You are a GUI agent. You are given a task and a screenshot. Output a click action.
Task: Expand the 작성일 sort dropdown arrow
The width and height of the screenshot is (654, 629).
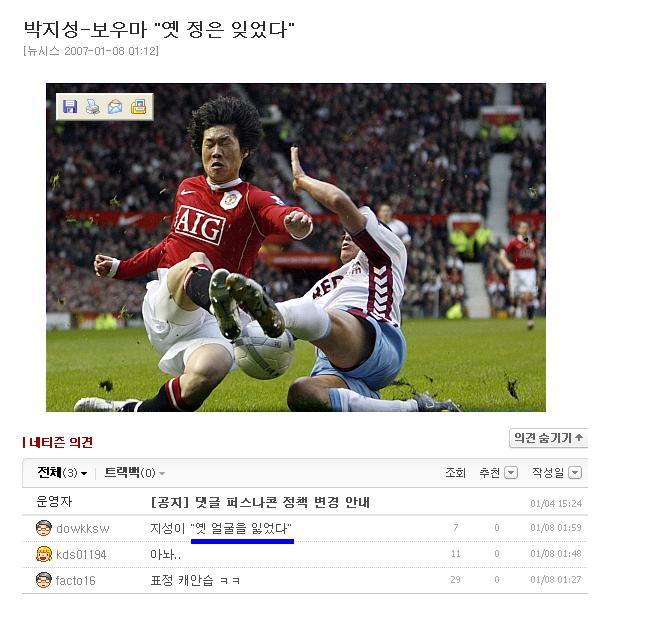[x=575, y=473]
